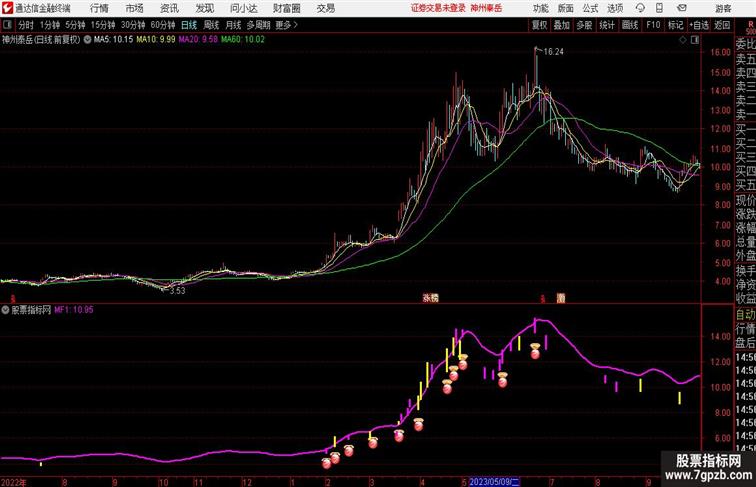Viewport: 756px width, 487px height.
Task: Open the 资讯 menu
Action: pyautogui.click(x=169, y=8)
